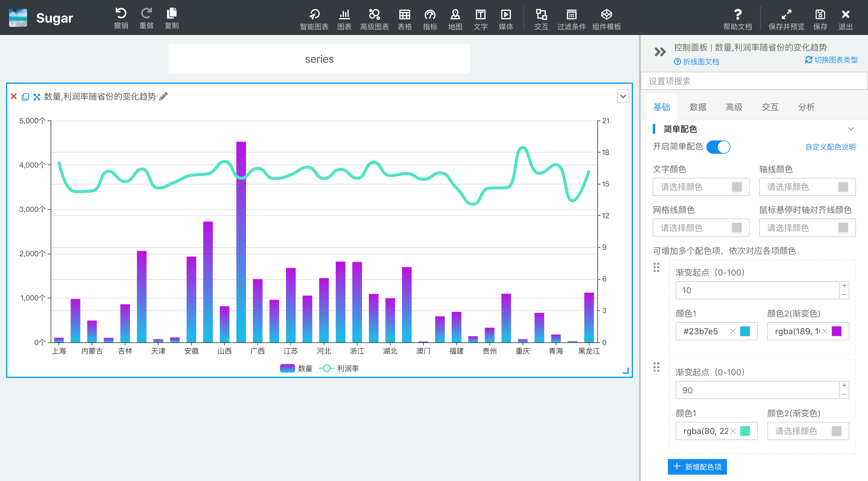
Task: Pick a 网格线颜色 grid line color
Action: (x=701, y=228)
